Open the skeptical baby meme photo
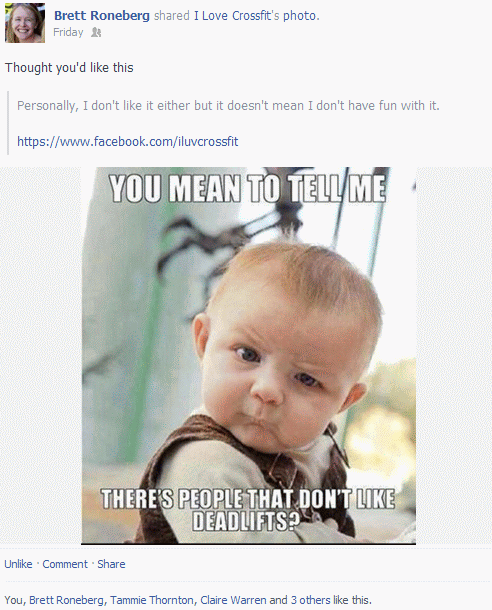The width and height of the screenshot is (492, 610). point(248,355)
